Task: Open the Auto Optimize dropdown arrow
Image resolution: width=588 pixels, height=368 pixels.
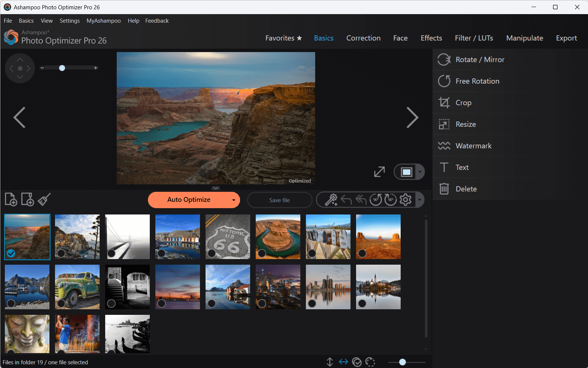Action: pos(233,200)
